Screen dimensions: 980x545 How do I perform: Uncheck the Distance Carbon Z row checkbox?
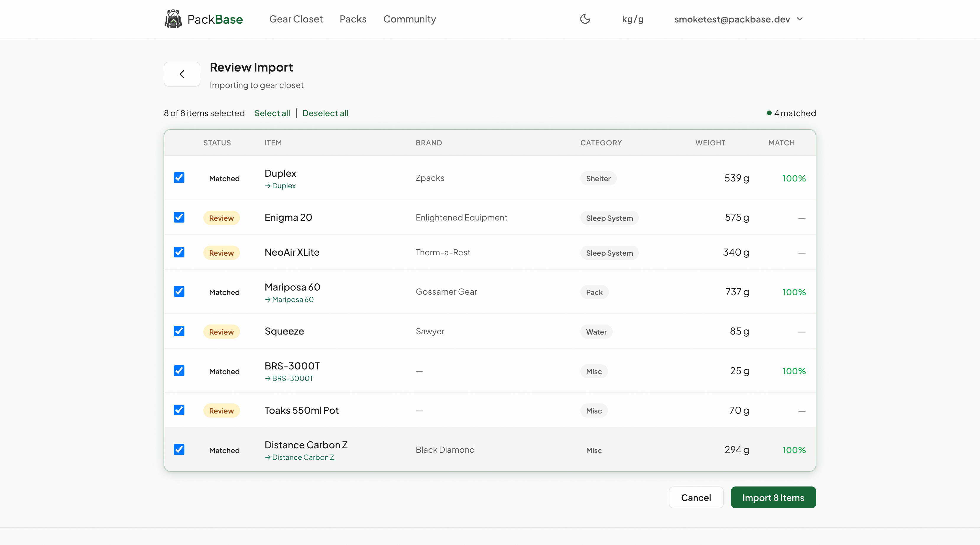pyautogui.click(x=179, y=450)
